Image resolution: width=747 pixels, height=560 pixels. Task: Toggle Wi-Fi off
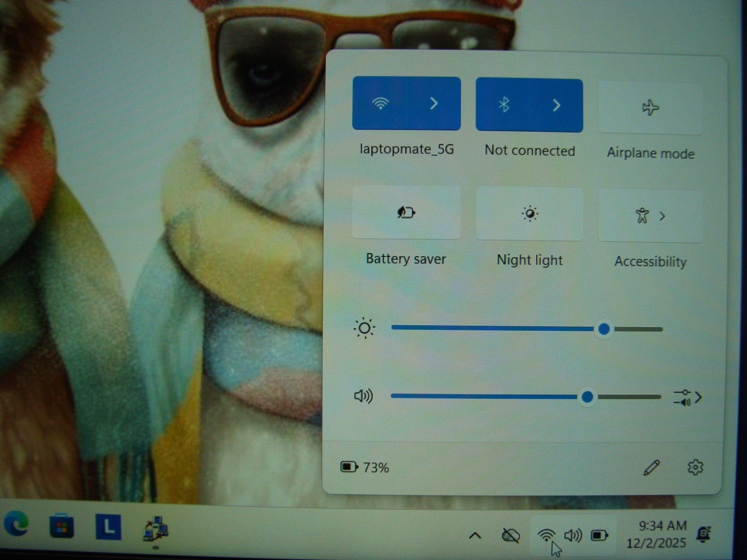click(x=380, y=103)
